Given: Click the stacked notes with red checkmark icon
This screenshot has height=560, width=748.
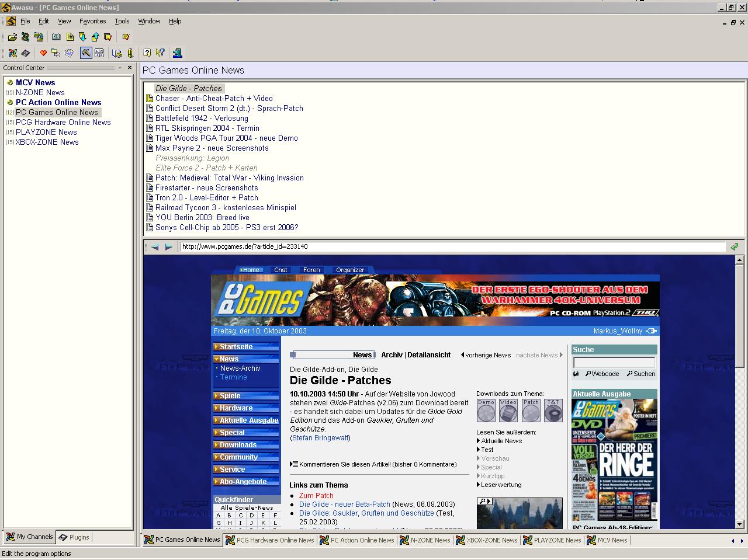Looking at the screenshot, I should pos(108,37).
